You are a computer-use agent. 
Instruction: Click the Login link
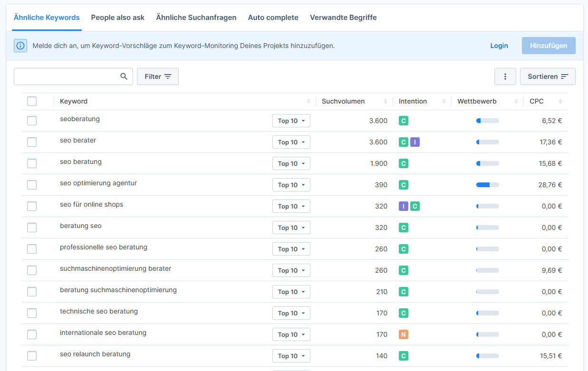click(499, 46)
